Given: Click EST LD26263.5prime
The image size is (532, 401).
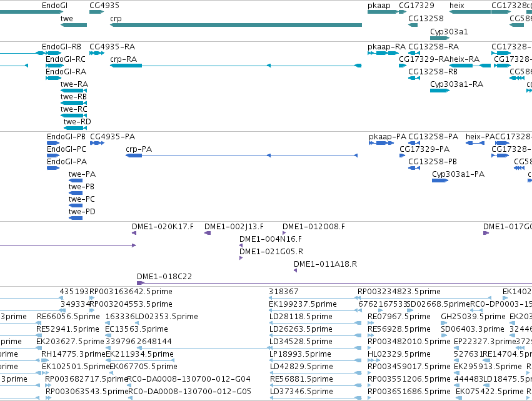Looking at the screenshot, I should 315,335.
